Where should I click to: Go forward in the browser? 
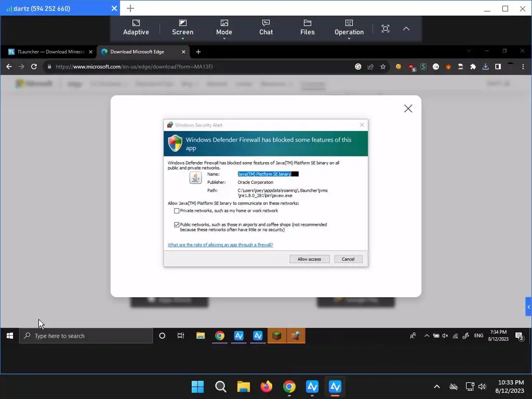(x=21, y=66)
